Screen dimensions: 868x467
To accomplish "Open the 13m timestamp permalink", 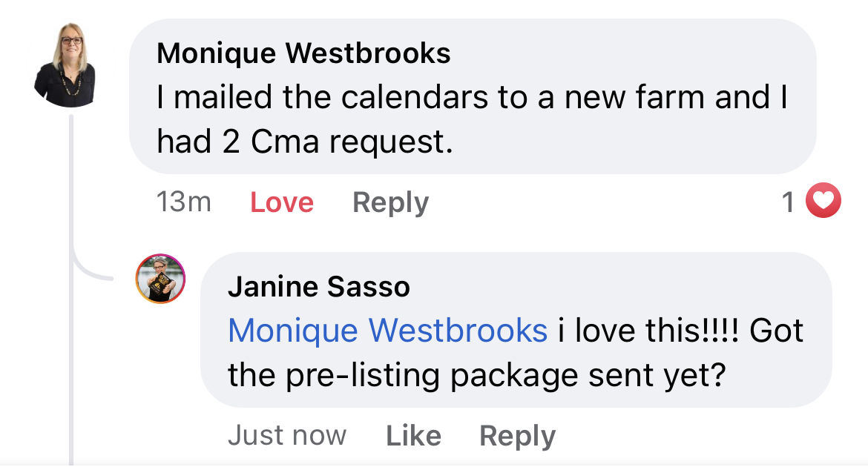I will click(184, 202).
